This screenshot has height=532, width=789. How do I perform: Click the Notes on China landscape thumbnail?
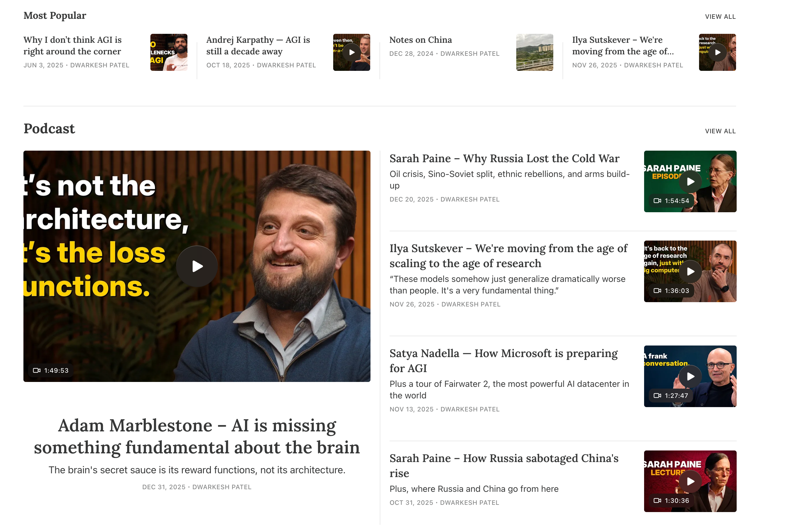534,52
